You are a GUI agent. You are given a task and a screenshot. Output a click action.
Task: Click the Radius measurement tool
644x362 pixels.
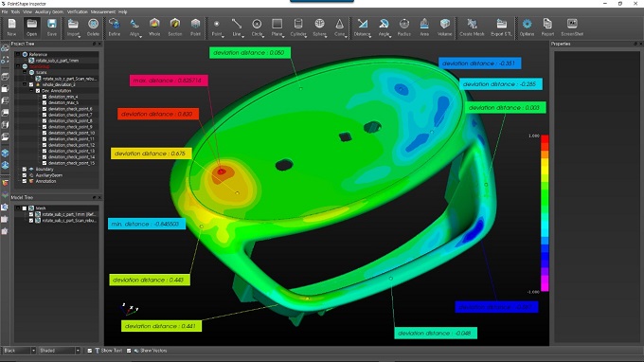(404, 27)
